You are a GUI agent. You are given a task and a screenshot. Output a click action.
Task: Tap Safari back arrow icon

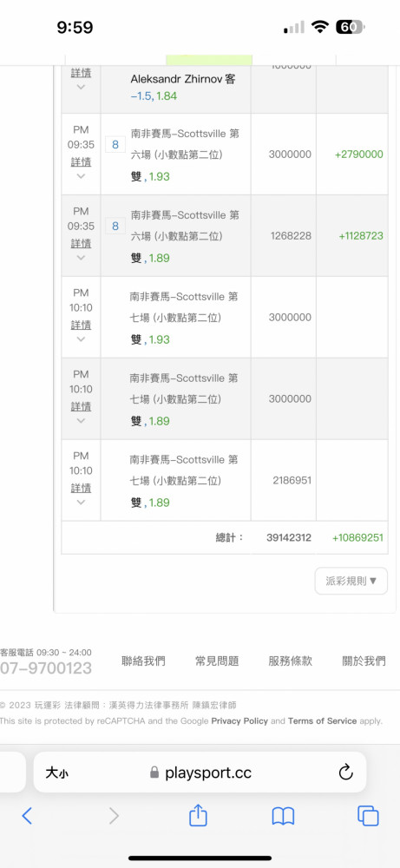coord(27,815)
